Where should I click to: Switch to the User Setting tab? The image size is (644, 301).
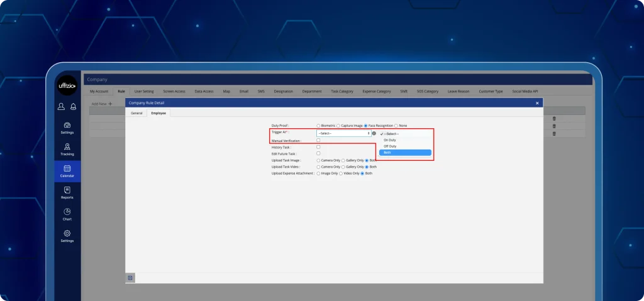coord(144,91)
